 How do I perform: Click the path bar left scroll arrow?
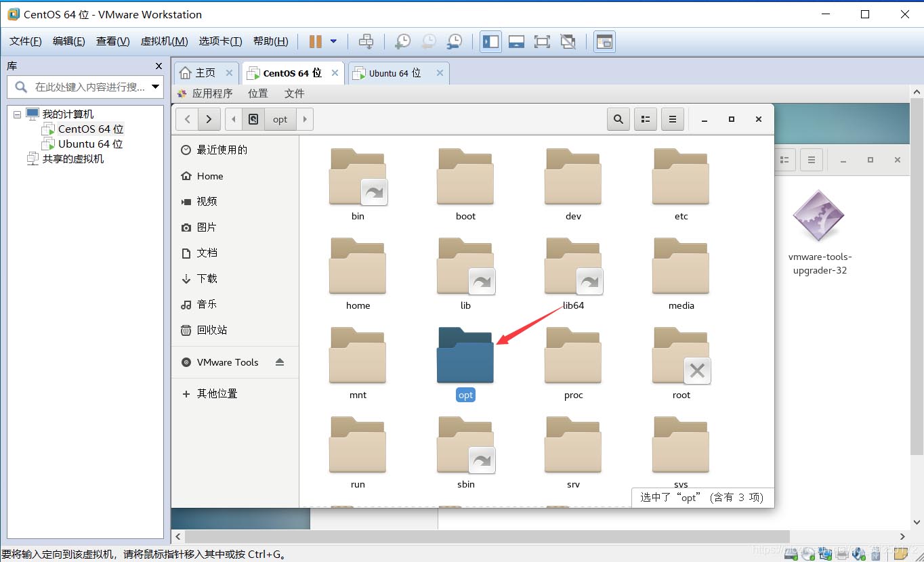[x=234, y=119]
